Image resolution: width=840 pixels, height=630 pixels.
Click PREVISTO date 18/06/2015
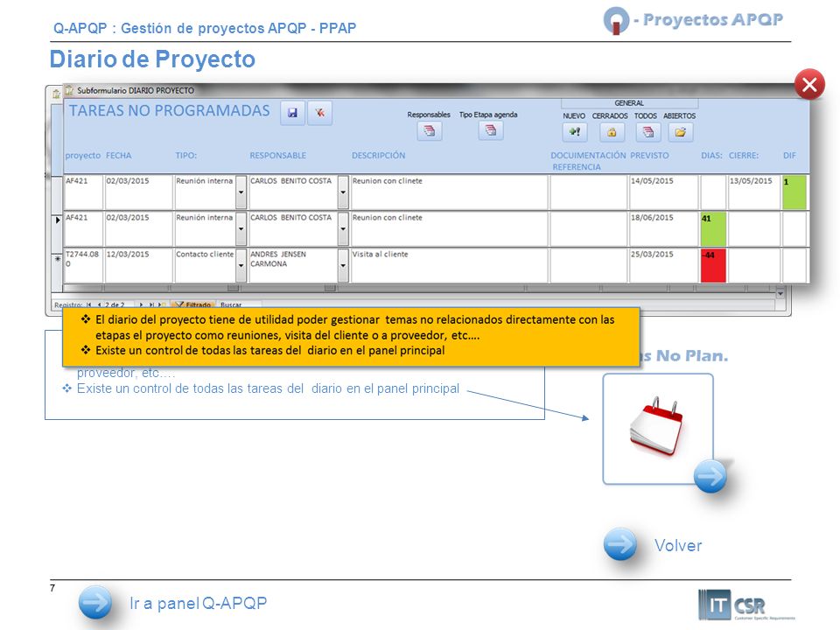[x=663, y=228]
